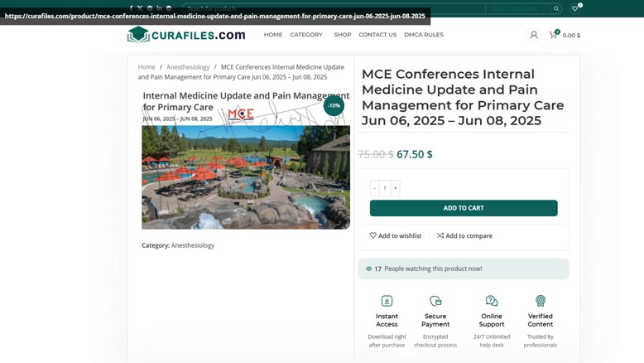The height and width of the screenshot is (363, 644).
Task: Click the Anesthesiology breadcrumb link
Action: click(188, 67)
